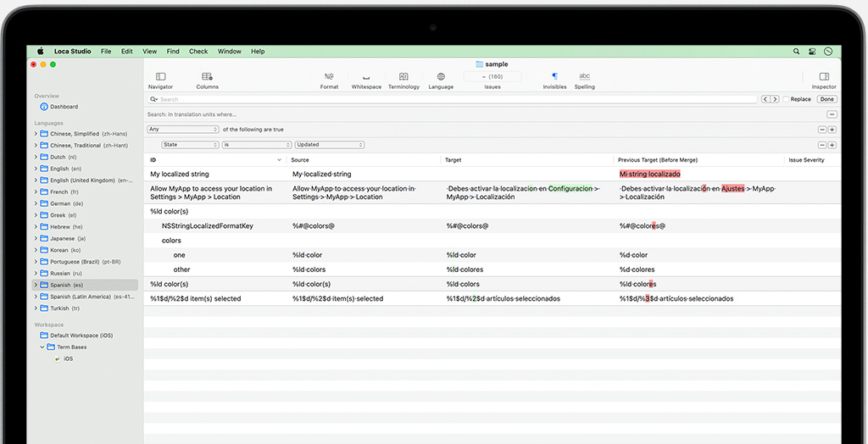
Task: Click the Language globe icon
Action: [441, 77]
